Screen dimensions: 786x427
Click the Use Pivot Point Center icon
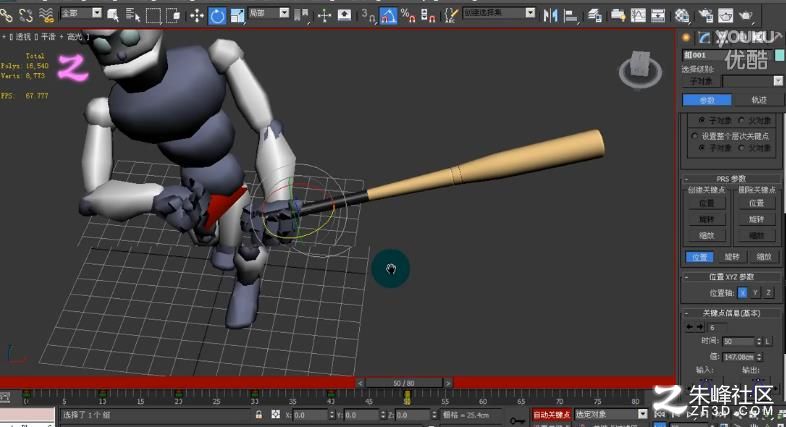click(301, 16)
